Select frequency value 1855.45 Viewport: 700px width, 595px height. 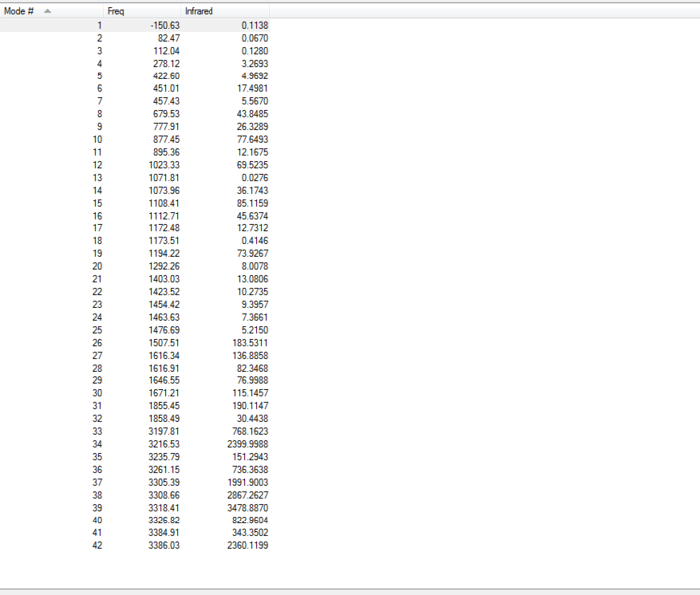coord(164,406)
